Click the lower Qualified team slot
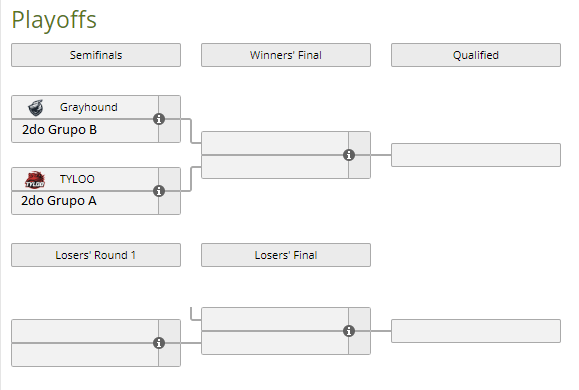The image size is (579, 390). point(476,331)
